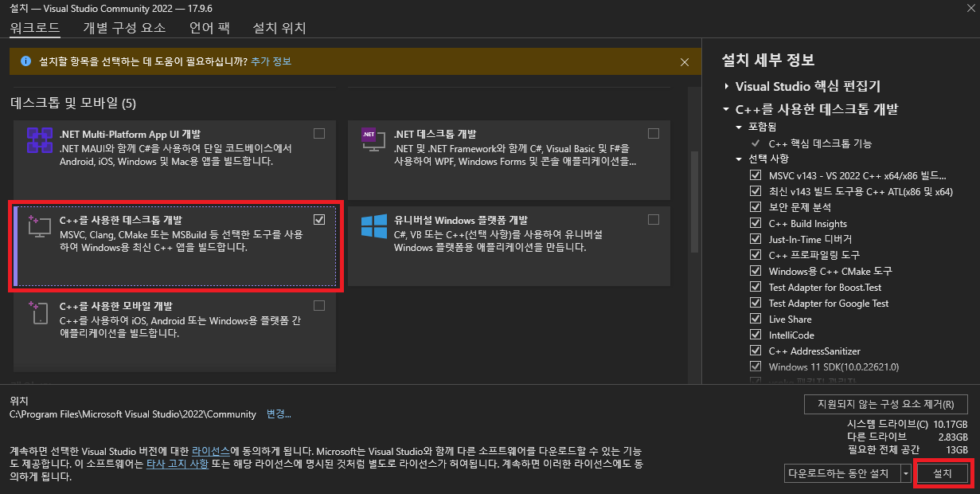This screenshot has width=980, height=494.
Task: Uncheck C++ 프로파일링 도구 option
Action: click(755, 255)
